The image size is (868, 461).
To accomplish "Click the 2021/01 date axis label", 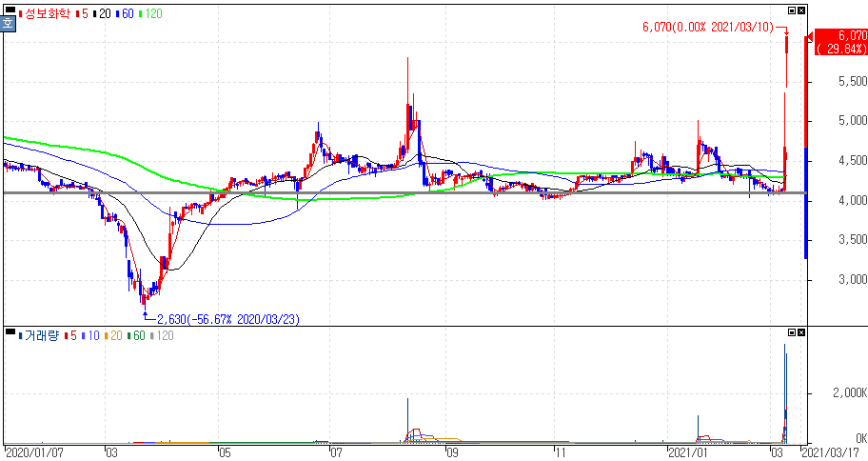I will [688, 452].
